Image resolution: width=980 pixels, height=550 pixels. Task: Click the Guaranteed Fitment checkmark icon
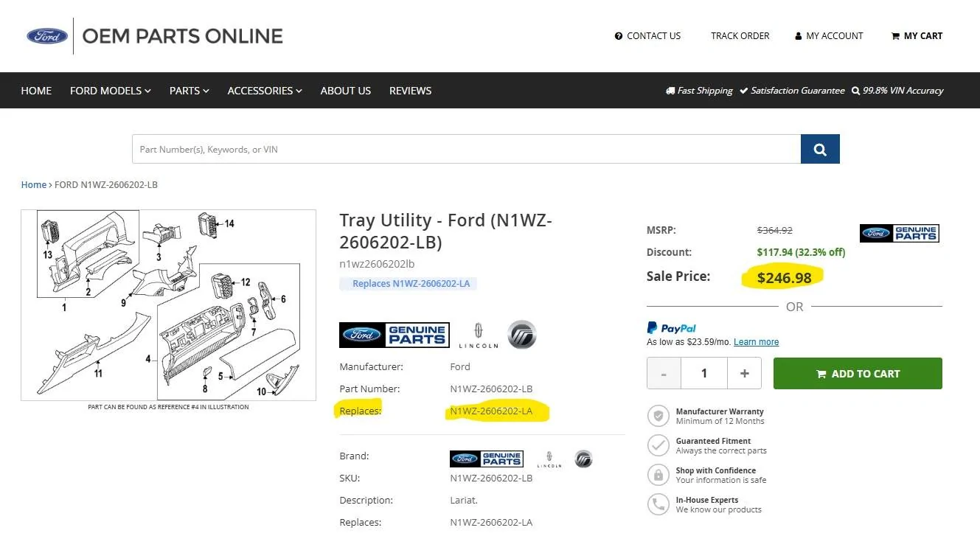(658, 445)
